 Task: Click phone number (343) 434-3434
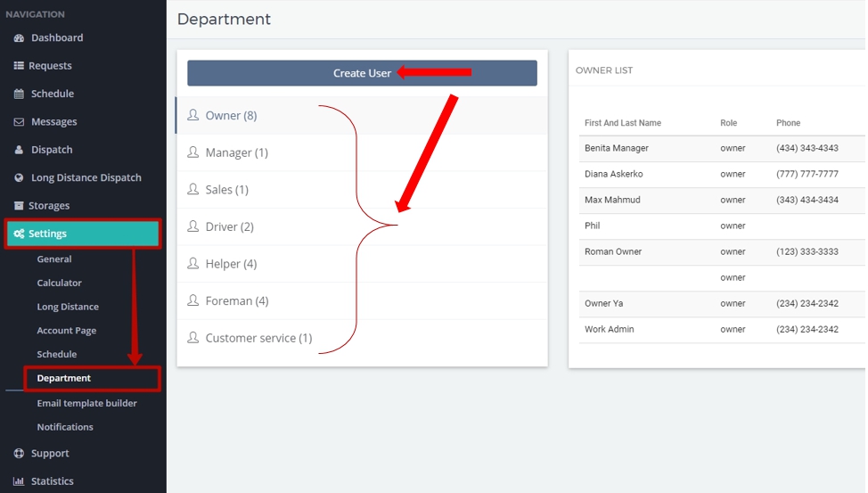(807, 200)
